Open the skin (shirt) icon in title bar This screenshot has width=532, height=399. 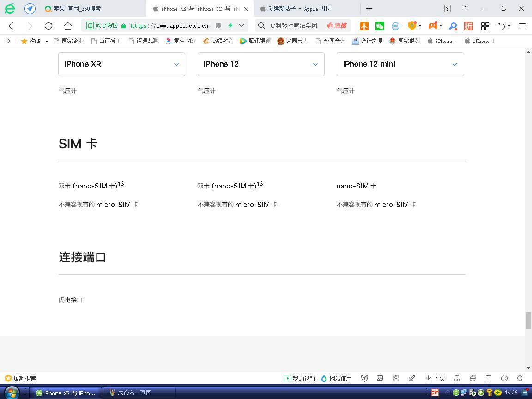(x=466, y=8)
